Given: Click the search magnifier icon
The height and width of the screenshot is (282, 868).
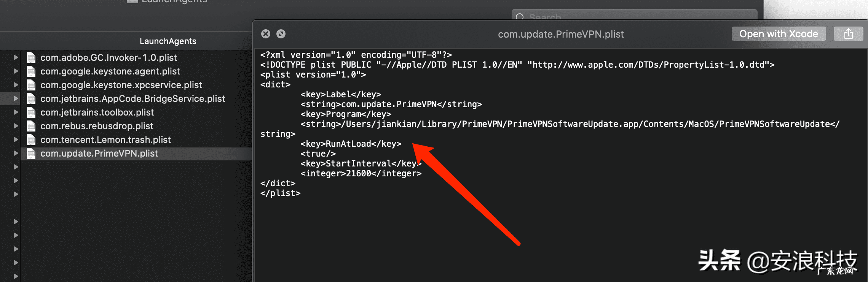Looking at the screenshot, I should click(520, 17).
